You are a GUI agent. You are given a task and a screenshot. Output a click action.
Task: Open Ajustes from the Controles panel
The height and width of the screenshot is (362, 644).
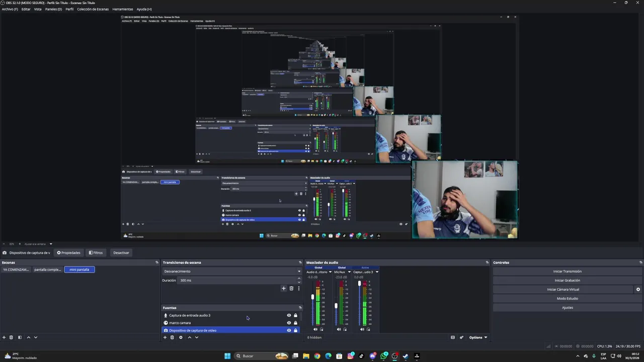(x=567, y=308)
